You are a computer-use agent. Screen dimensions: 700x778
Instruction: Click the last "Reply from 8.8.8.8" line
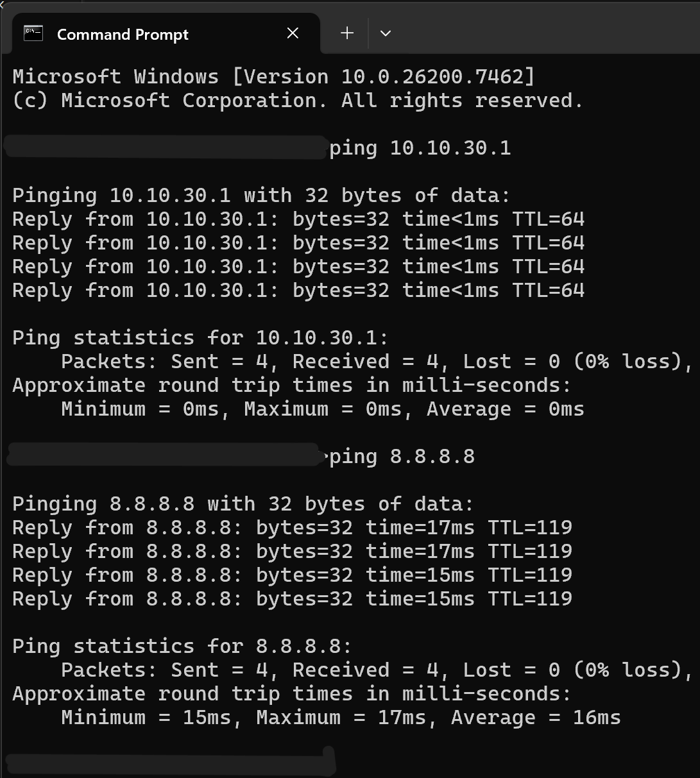[292, 599]
